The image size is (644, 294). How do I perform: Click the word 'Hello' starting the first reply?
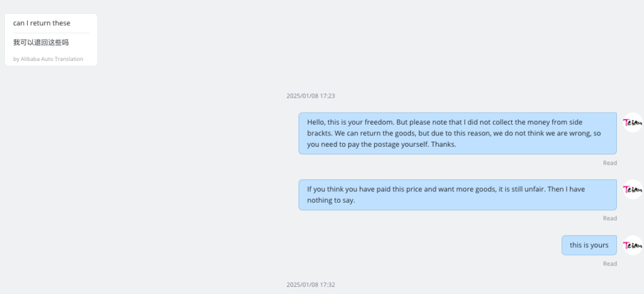coord(316,122)
